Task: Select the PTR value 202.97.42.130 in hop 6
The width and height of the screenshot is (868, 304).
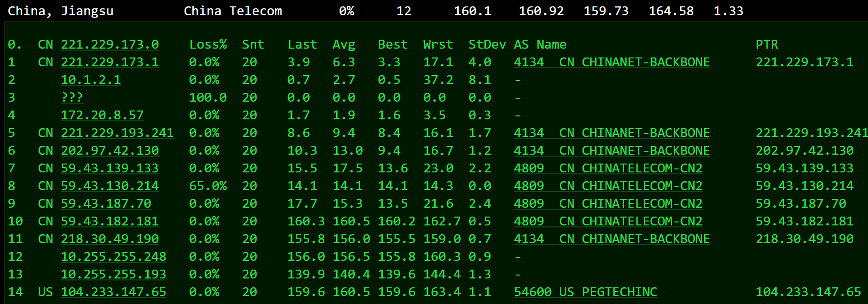Action: 805,151
